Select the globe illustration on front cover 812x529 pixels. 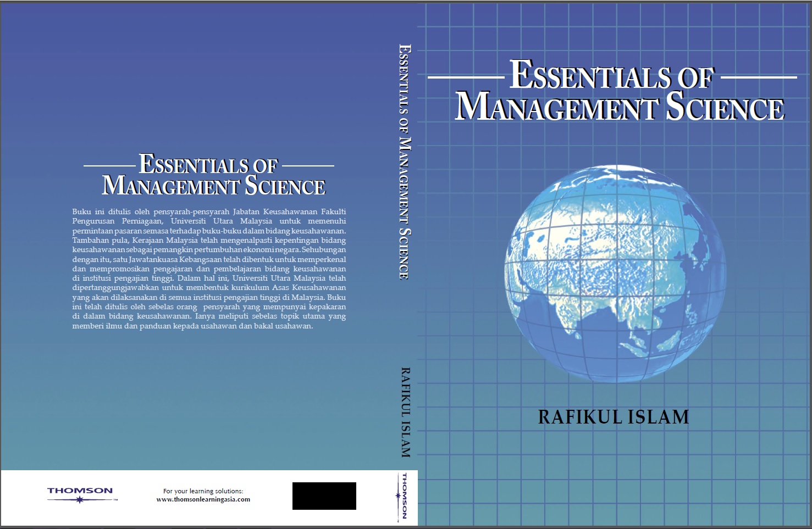tap(615, 273)
